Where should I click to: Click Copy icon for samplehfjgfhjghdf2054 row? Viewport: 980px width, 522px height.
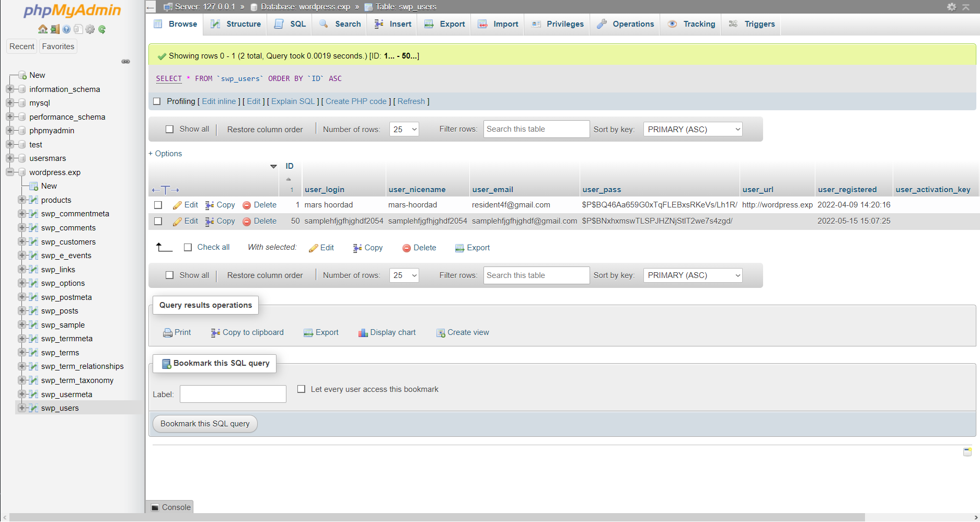pyautogui.click(x=210, y=222)
